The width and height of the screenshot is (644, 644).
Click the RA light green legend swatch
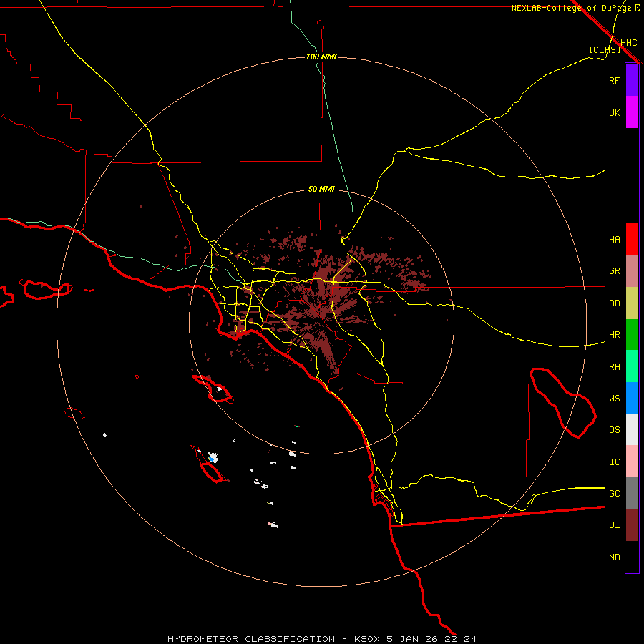(632, 366)
